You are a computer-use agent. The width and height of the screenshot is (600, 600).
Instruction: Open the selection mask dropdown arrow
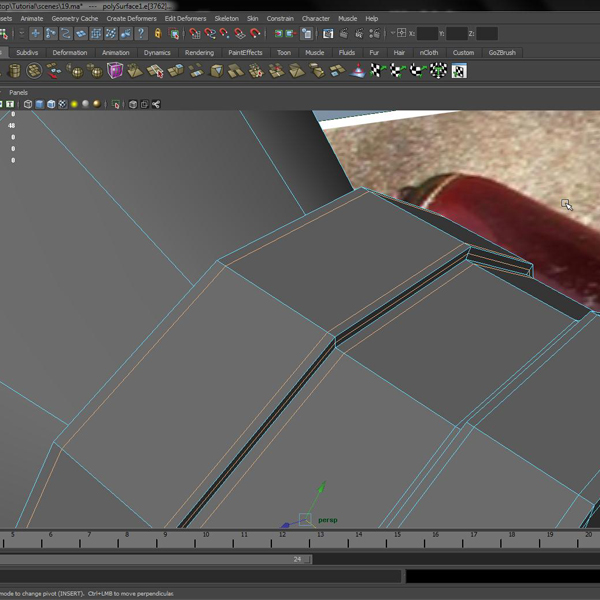click(x=22, y=34)
